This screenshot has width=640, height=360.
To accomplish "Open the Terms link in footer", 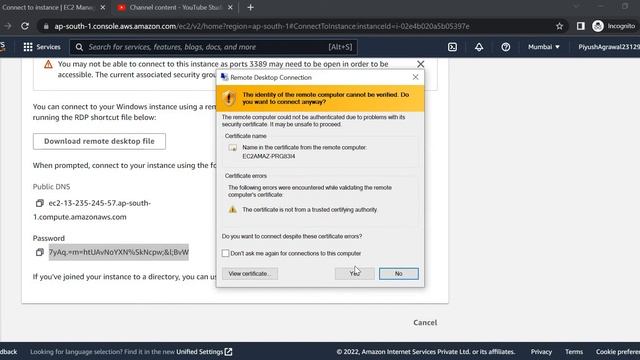I will 574,352.
